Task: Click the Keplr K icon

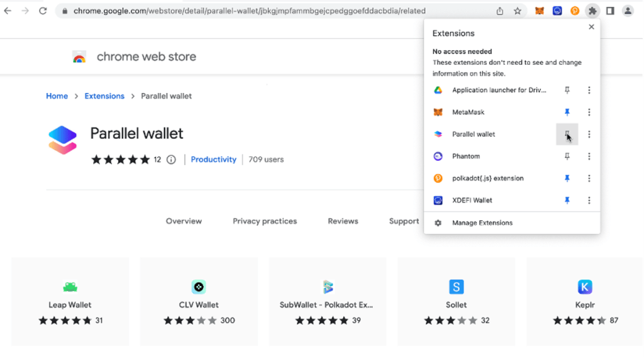Action: point(585,287)
